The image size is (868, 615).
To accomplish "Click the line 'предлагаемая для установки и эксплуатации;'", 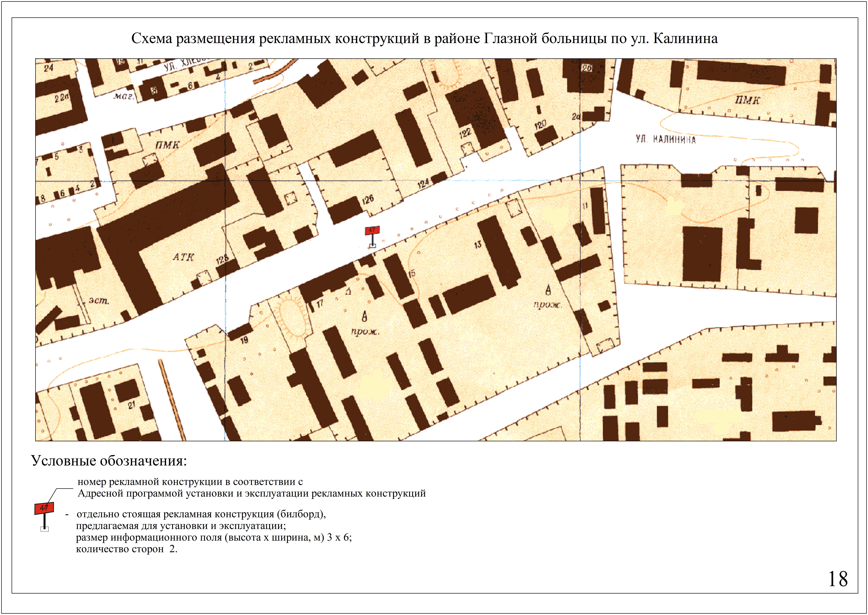I will pos(181,526).
